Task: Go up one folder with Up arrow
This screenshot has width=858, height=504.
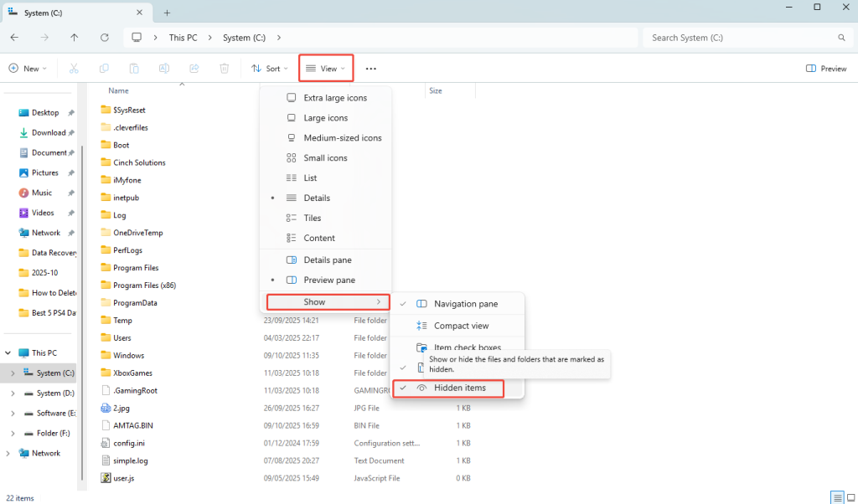Action: [x=75, y=38]
